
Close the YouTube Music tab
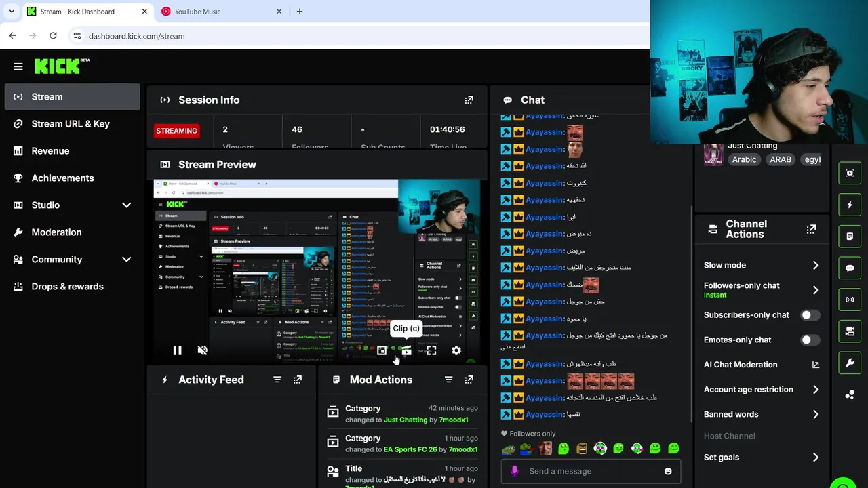[279, 12]
